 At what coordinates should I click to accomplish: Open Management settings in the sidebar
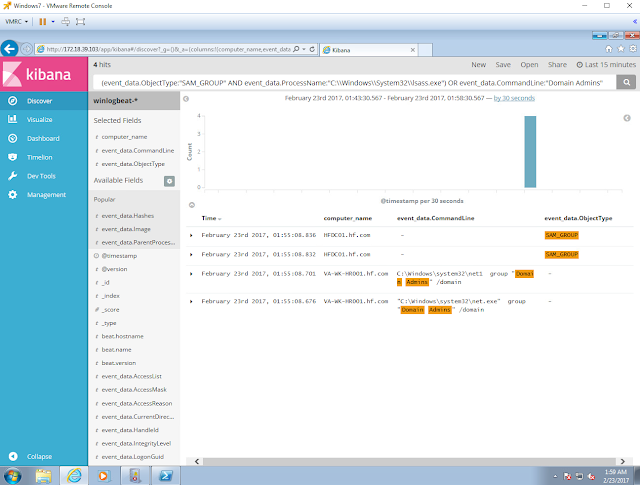[44, 195]
